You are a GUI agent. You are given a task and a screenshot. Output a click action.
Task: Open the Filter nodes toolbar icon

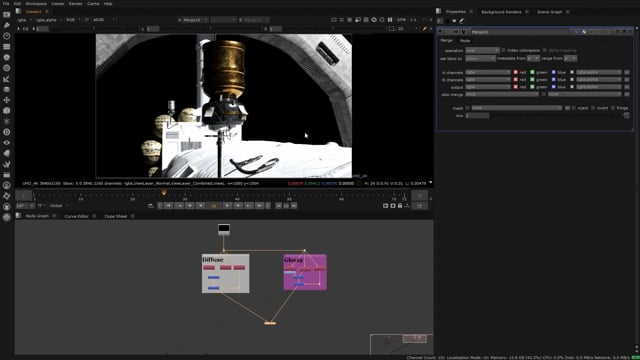[7, 68]
